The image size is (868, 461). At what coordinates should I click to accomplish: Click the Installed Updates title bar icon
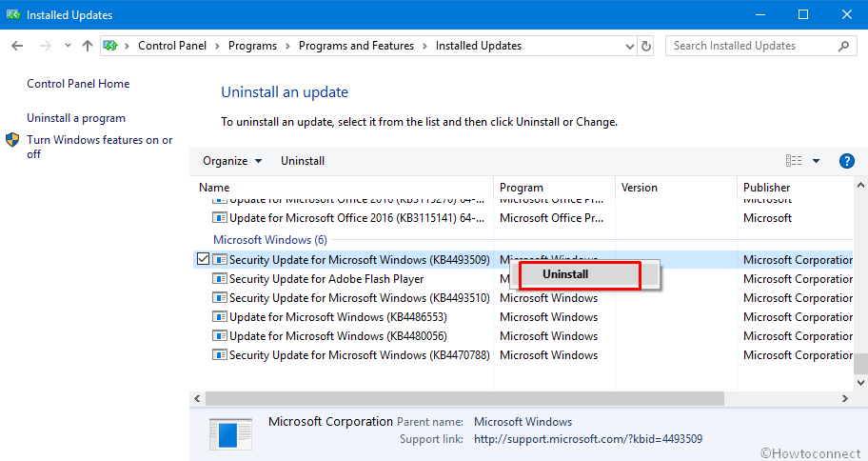click(13, 15)
